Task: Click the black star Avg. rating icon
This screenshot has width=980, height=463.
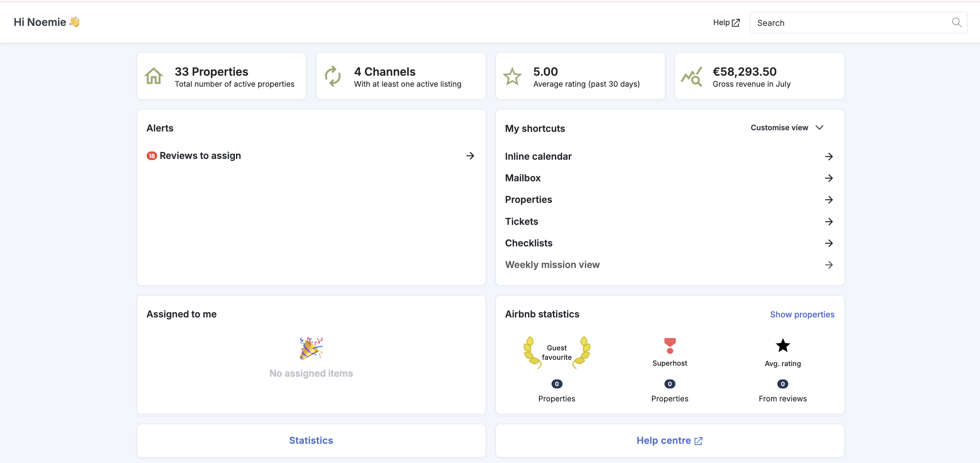Action: [783, 346]
